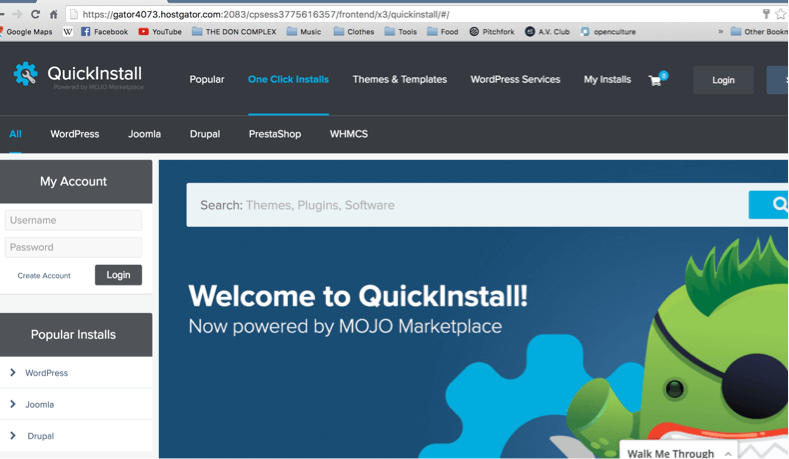Click the browser address bar URL
This screenshot has height=459, width=789.
266,14
